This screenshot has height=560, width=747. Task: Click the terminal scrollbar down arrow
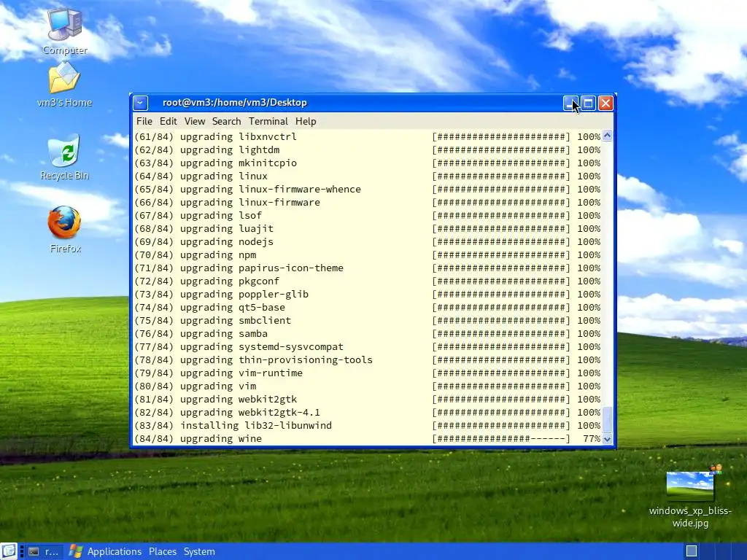pos(607,439)
